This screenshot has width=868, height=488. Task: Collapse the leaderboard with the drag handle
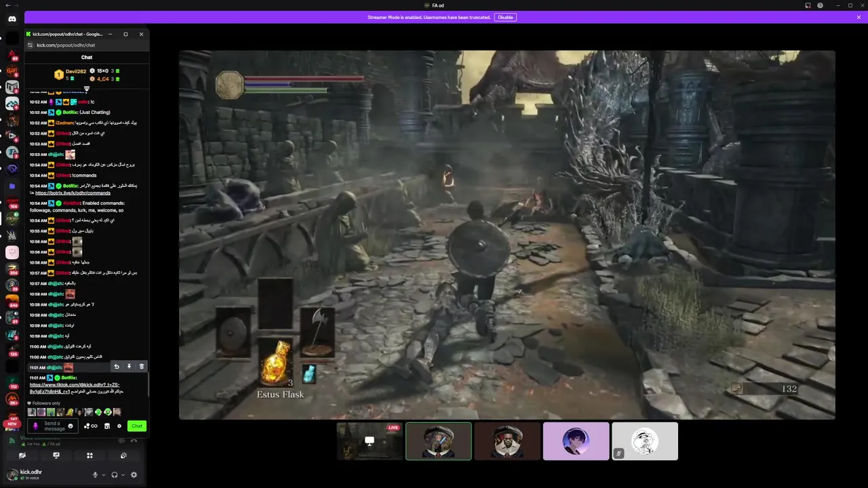pos(87,88)
